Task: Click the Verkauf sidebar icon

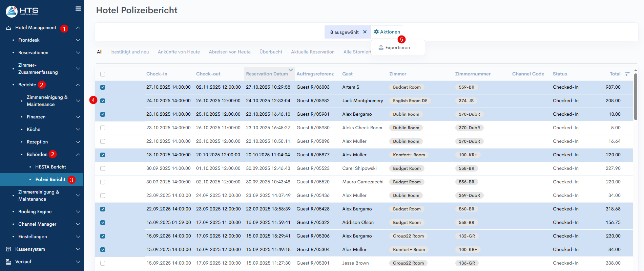Action: 8,262
